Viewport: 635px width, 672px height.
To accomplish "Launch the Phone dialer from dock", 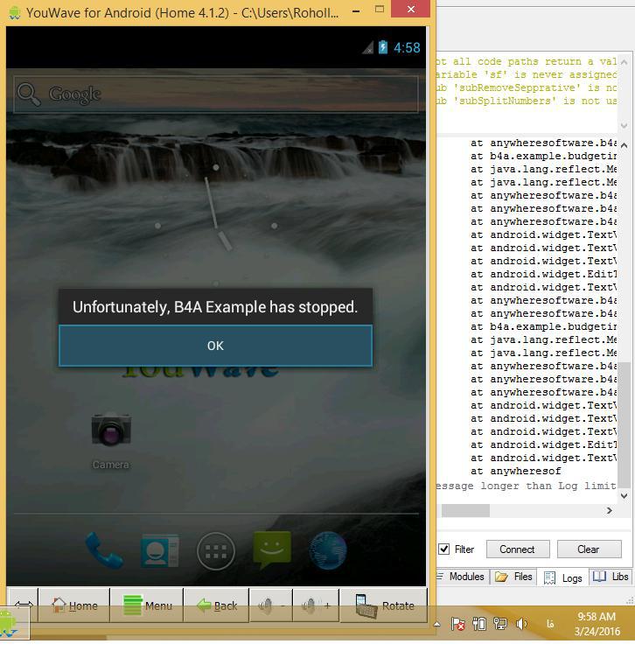I will [104, 550].
